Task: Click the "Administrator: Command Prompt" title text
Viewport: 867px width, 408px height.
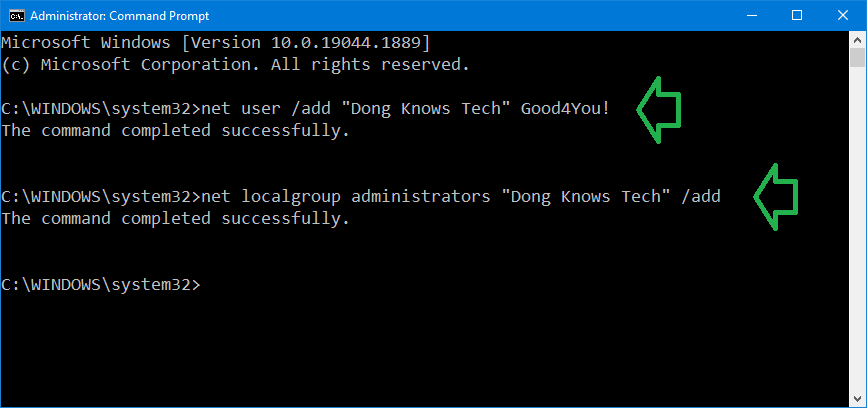Action: 119,16
